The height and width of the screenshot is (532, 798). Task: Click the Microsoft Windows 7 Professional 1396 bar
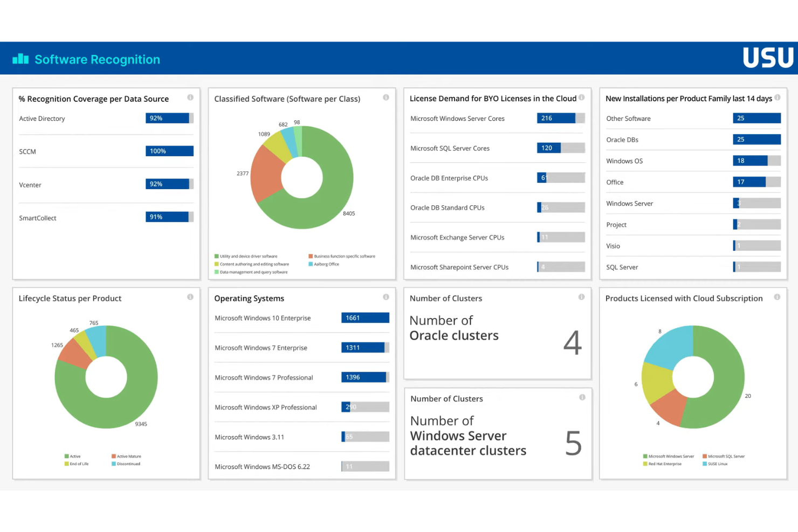[x=365, y=377]
